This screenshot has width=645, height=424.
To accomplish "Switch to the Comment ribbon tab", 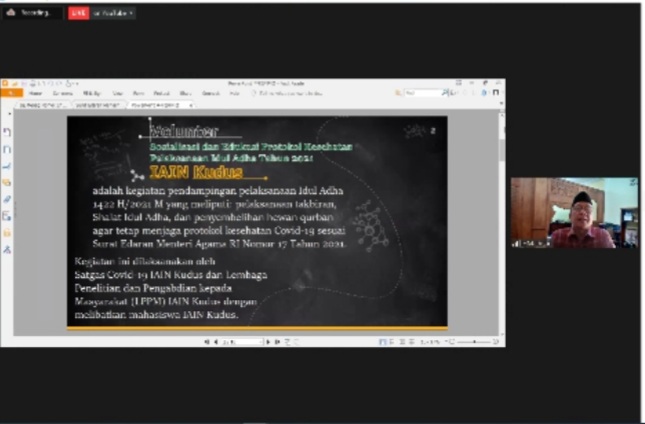I will click(x=63, y=93).
